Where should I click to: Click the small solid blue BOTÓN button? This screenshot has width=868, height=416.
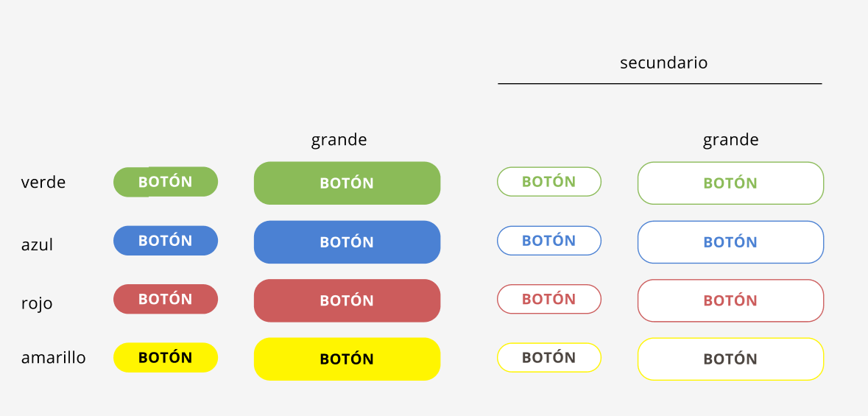click(x=166, y=241)
